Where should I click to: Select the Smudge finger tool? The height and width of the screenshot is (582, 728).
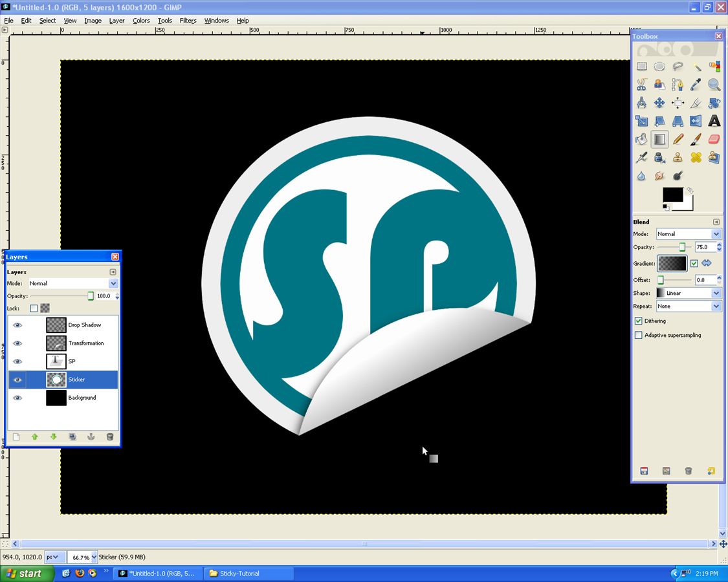[659, 176]
